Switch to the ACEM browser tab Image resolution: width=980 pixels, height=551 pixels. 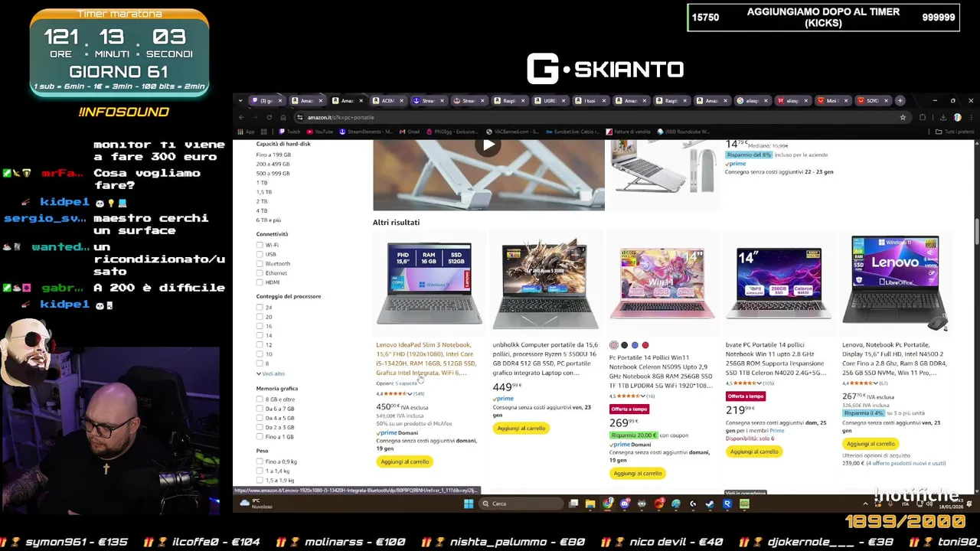(x=388, y=100)
